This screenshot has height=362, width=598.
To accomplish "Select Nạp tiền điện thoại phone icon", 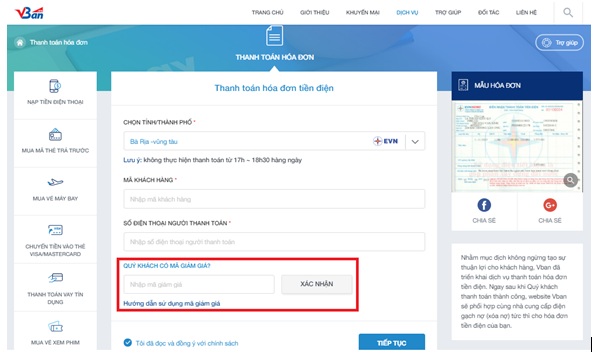I will click(x=55, y=86).
